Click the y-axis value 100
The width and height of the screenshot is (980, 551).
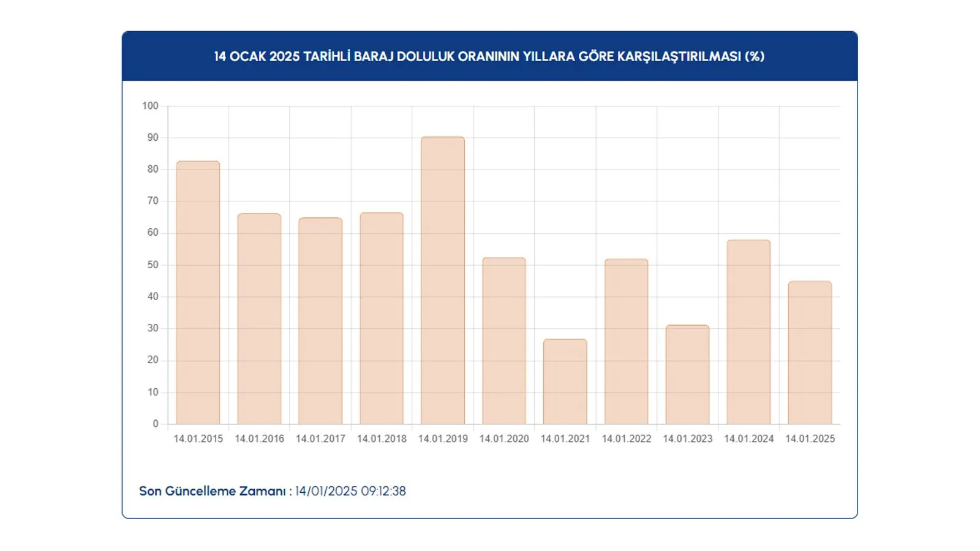tap(150, 106)
